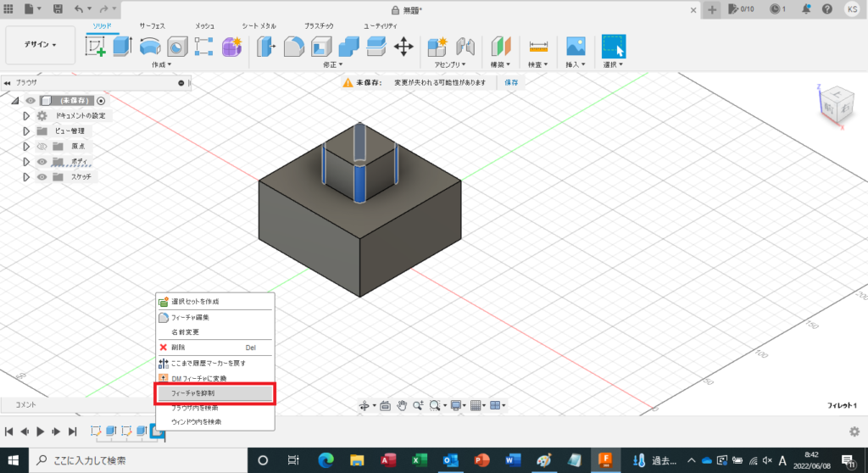Select the Hole tool
Image resolution: width=868 pixels, height=473 pixels.
177,47
